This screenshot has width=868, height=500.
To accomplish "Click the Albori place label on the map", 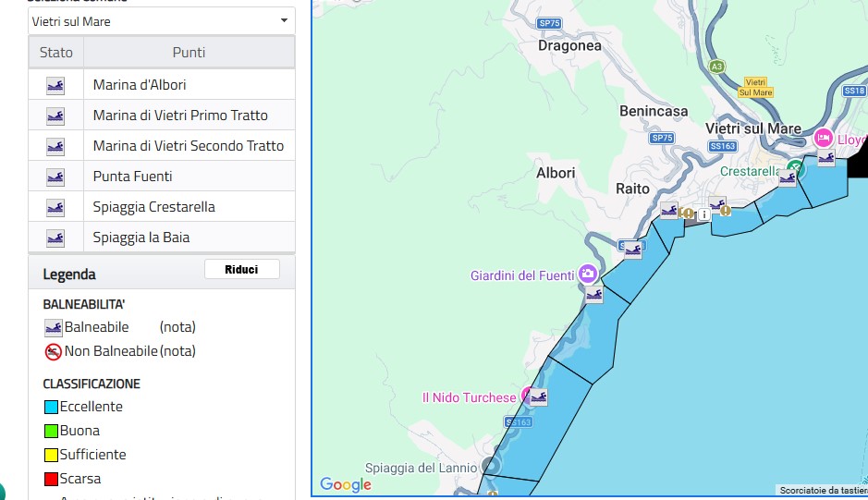I will coord(556,173).
